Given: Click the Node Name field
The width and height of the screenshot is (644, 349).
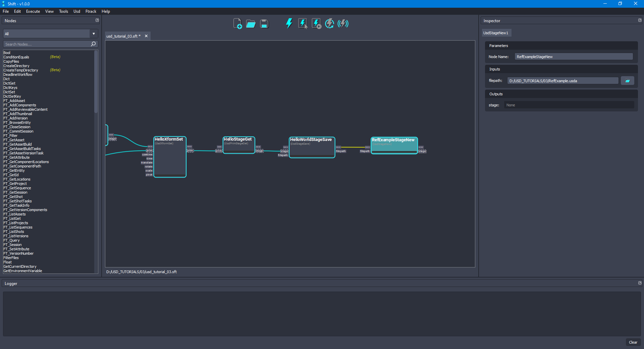Looking at the screenshot, I should pyautogui.click(x=573, y=56).
